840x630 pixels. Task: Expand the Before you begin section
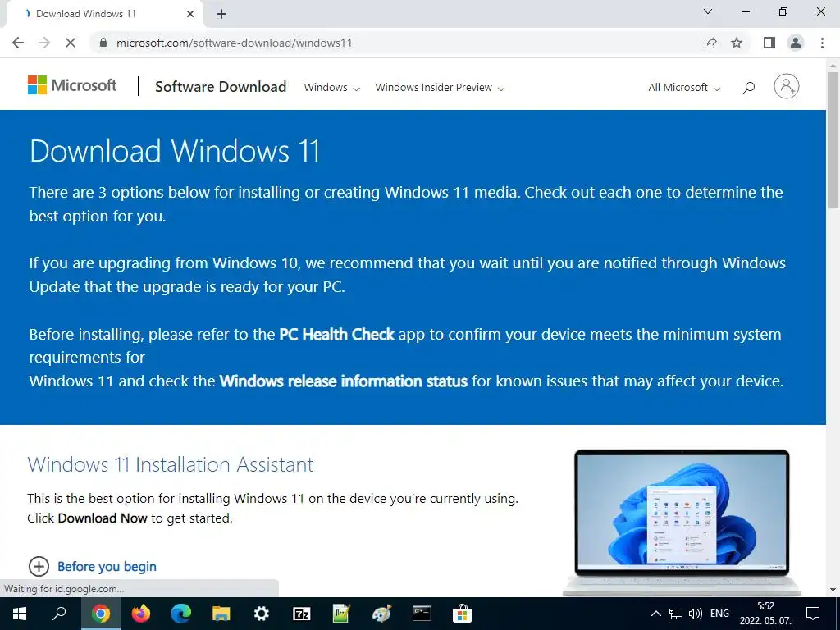click(x=92, y=566)
